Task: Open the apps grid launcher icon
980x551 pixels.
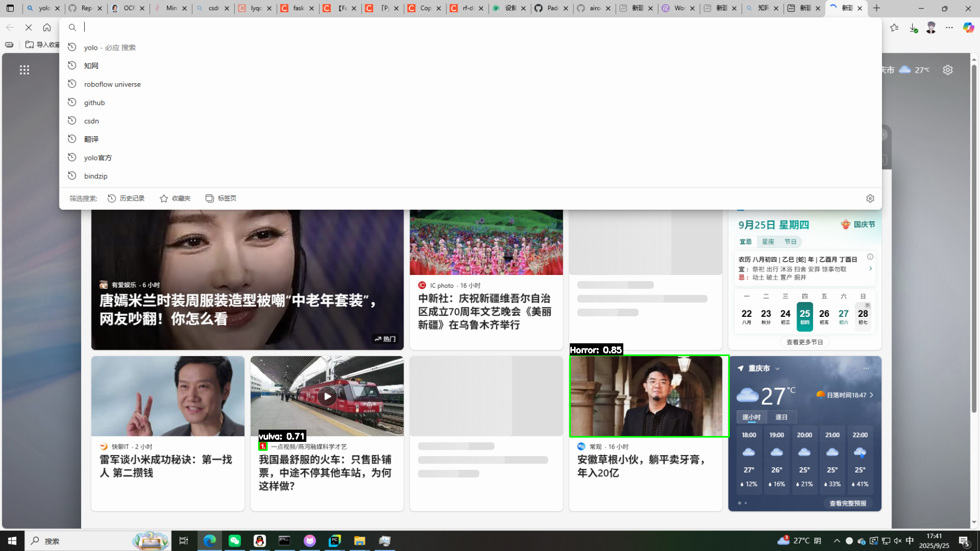Action: (24, 70)
